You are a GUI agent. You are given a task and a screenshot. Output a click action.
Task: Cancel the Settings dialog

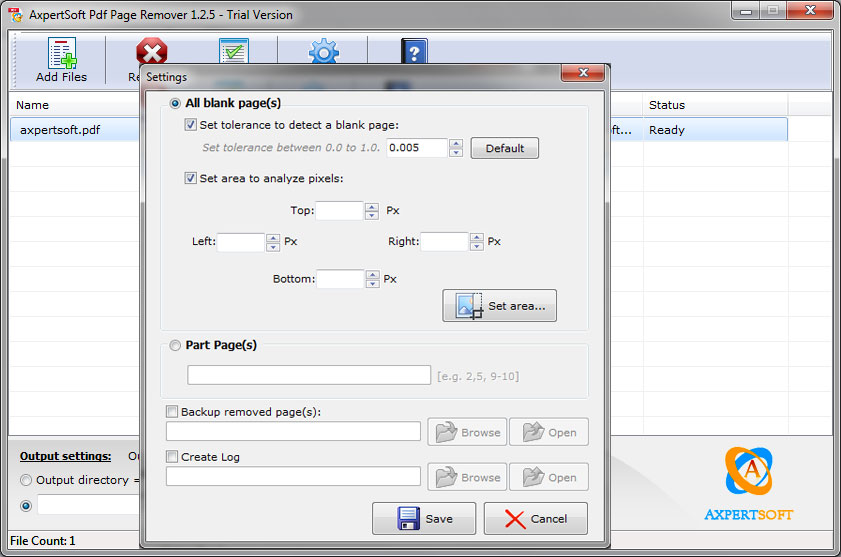536,518
